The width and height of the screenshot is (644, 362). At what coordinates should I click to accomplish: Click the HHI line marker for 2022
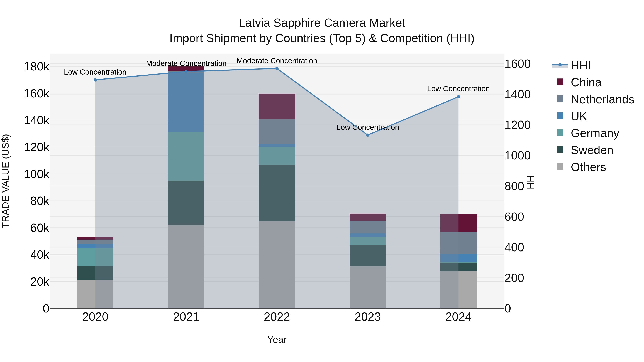click(x=277, y=68)
